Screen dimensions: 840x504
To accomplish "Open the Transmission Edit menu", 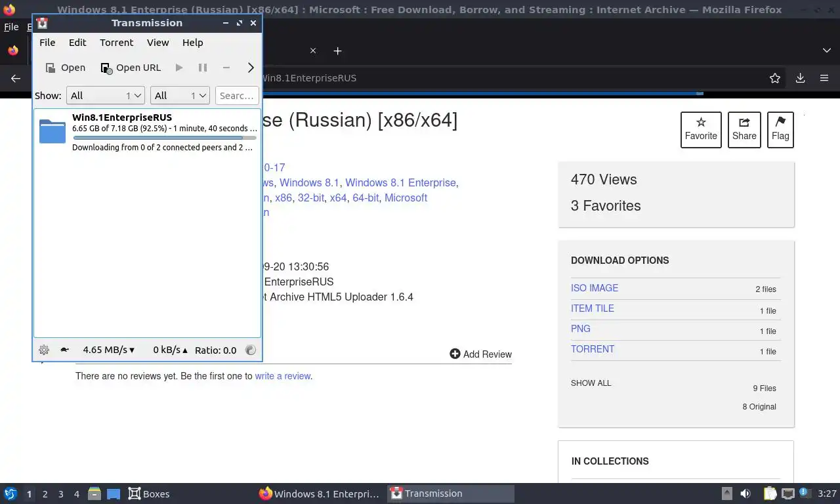I will pos(77,43).
